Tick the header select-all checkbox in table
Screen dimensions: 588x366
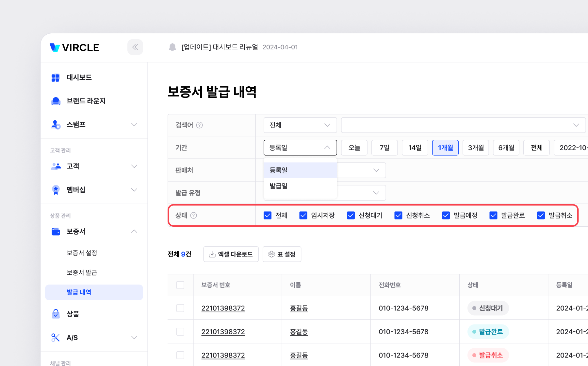point(180,285)
